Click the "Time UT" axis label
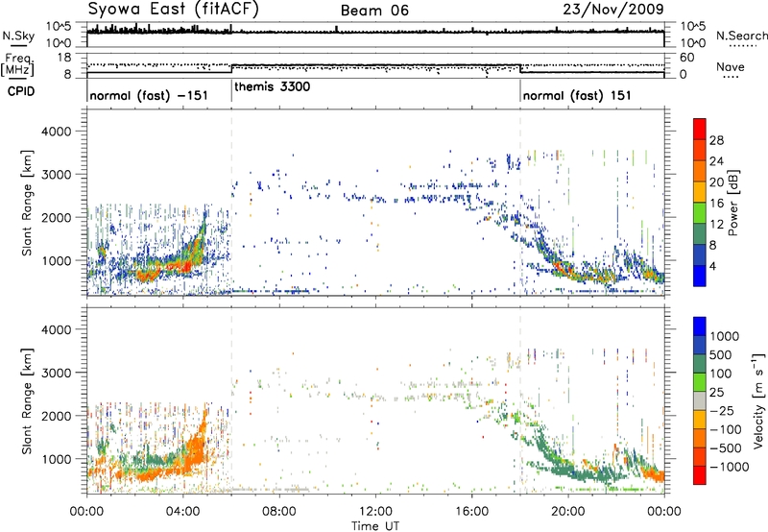 point(375,525)
